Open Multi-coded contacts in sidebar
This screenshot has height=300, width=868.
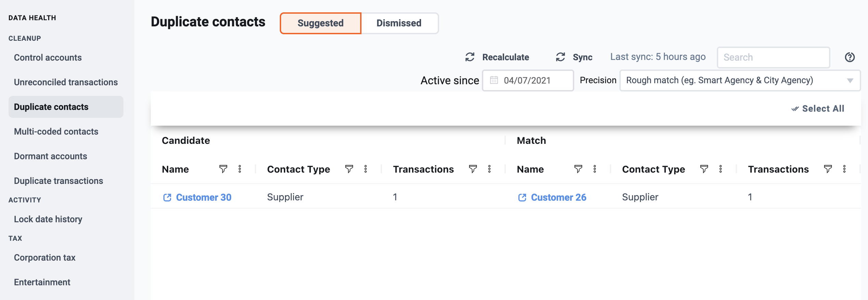(56, 132)
